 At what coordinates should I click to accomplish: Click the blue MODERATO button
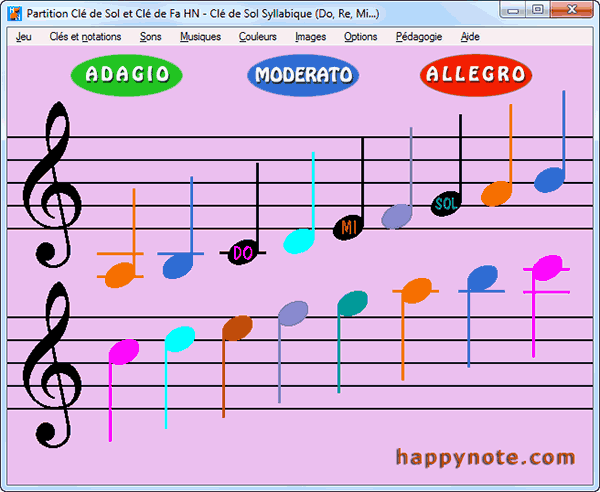tap(303, 75)
